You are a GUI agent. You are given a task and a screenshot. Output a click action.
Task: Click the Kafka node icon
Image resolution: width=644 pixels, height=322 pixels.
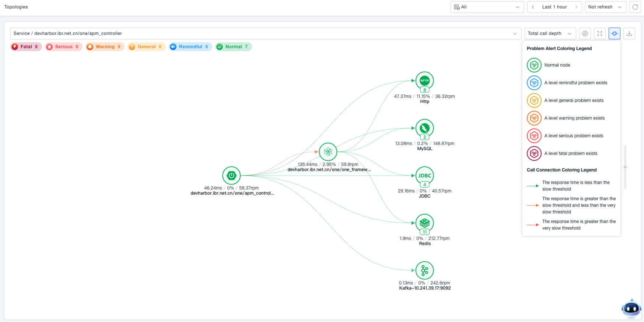click(424, 270)
